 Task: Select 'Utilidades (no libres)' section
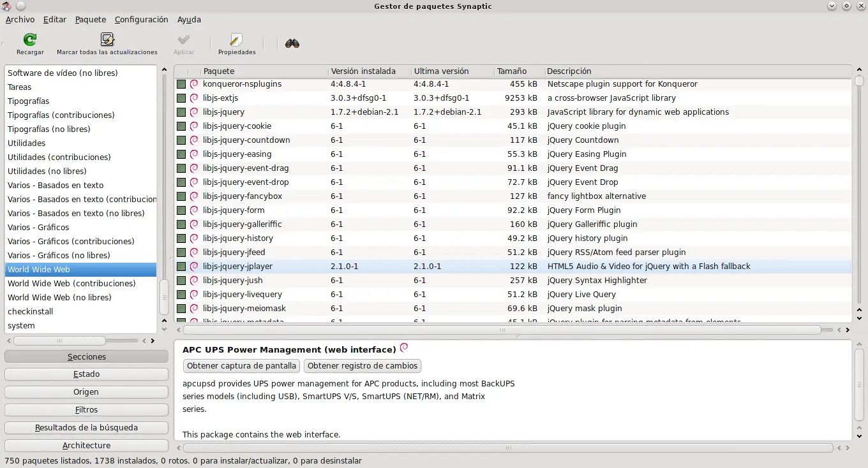pos(80,171)
